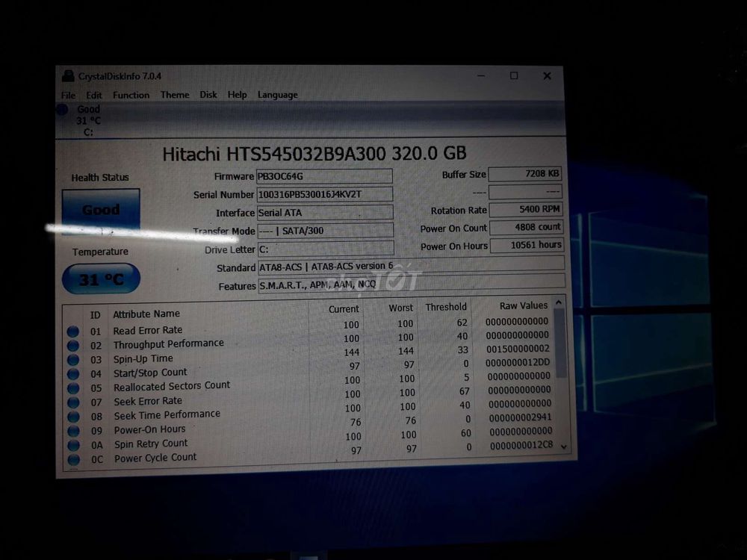Viewport: 747px width, 560px height.
Task: Click the Current column header
Action: click(344, 309)
